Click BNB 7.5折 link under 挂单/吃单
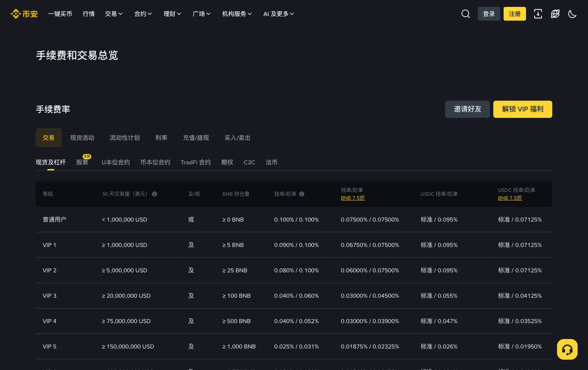Viewport: 588px width, 370px height. (353, 198)
